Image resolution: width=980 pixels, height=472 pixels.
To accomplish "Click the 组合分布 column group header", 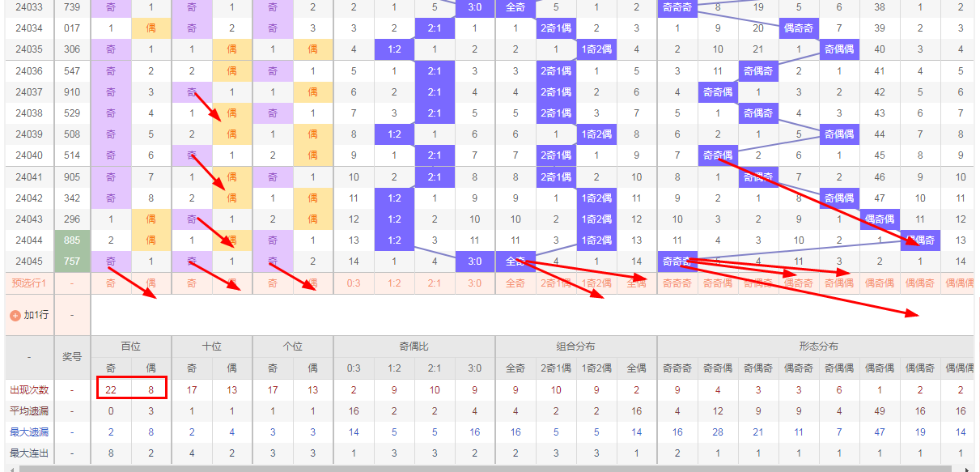I will pos(576,347).
